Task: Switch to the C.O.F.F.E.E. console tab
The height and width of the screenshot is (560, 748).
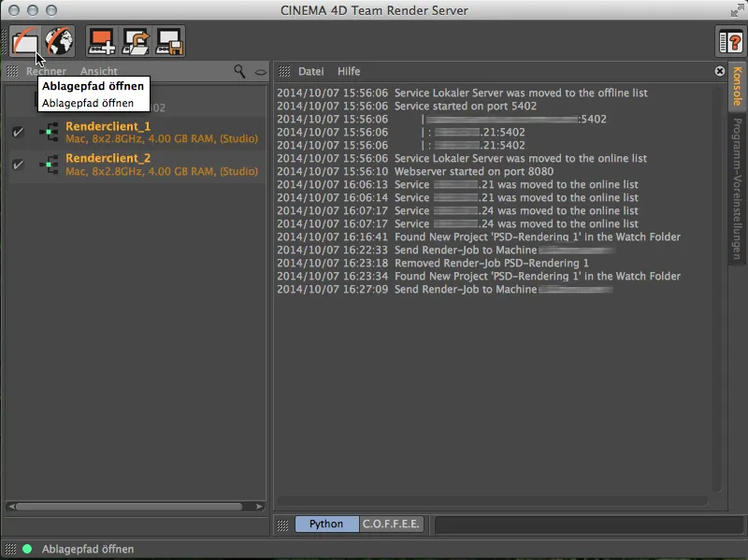Action: (x=389, y=524)
